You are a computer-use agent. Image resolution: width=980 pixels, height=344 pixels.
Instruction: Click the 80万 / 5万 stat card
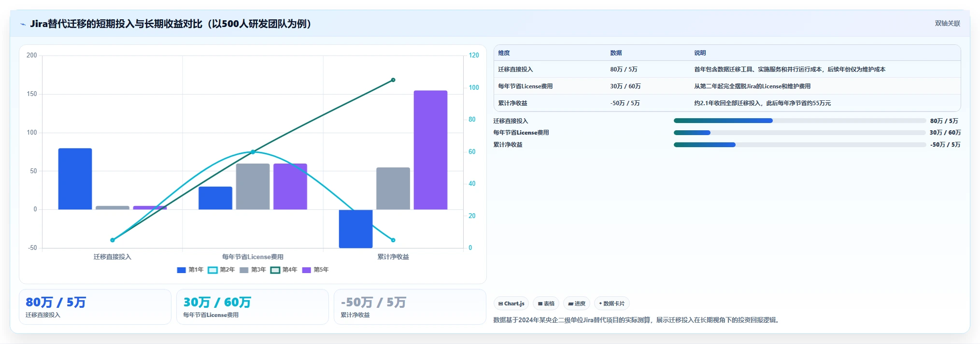pyautogui.click(x=95, y=307)
